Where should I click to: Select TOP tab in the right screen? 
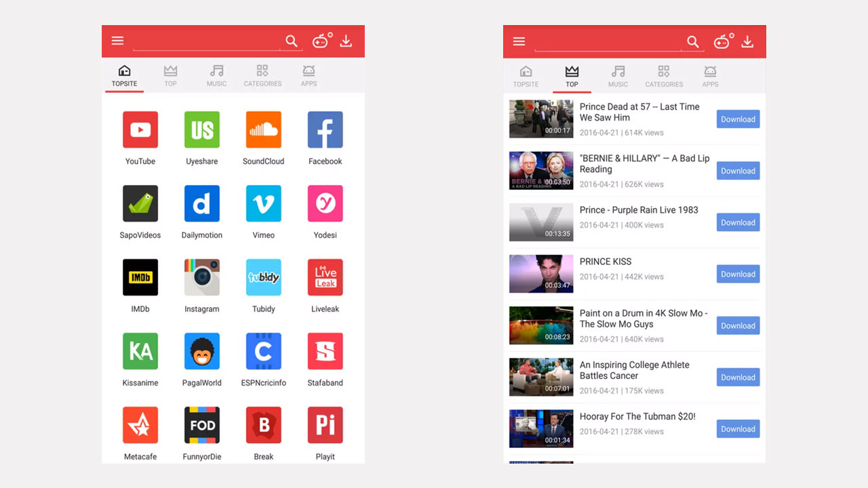572,76
